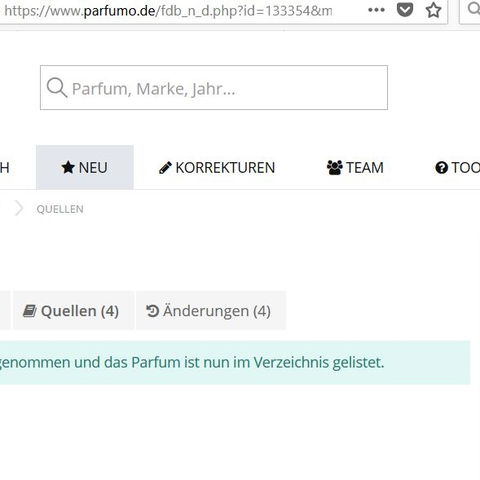Click the Parfum, Marke, Jahr search field
Screen dimensions: 480x480
coord(214,88)
